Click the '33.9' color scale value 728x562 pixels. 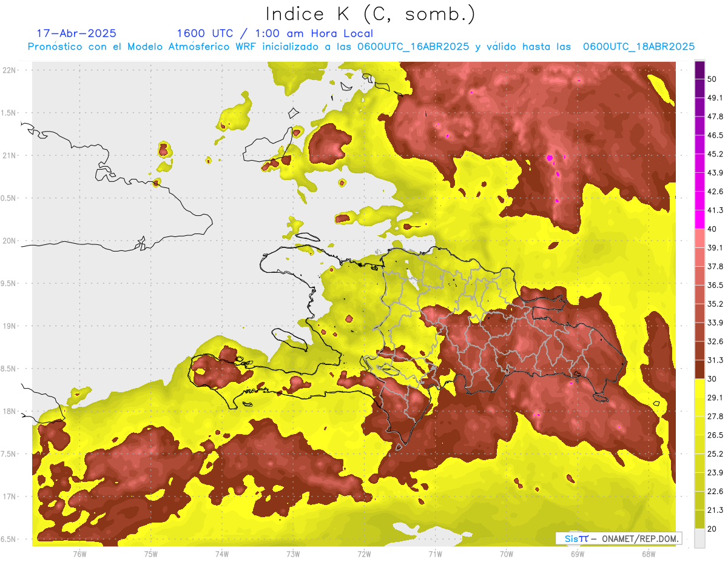(715, 323)
